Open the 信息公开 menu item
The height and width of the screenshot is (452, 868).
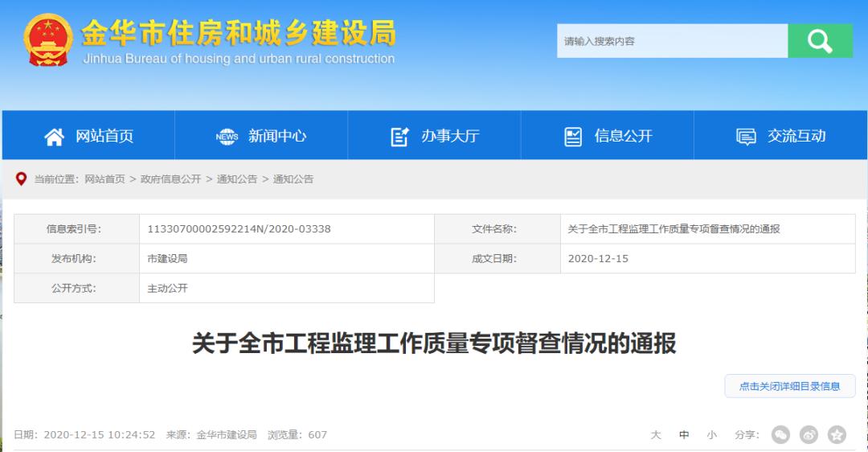pos(623,136)
